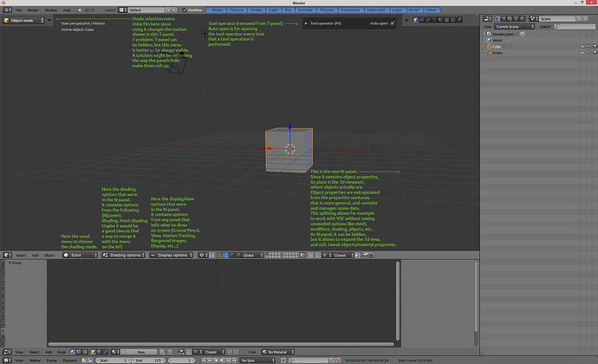This screenshot has width=598, height=364.
Task: Open the pivot point selector
Action: [x=203, y=256]
